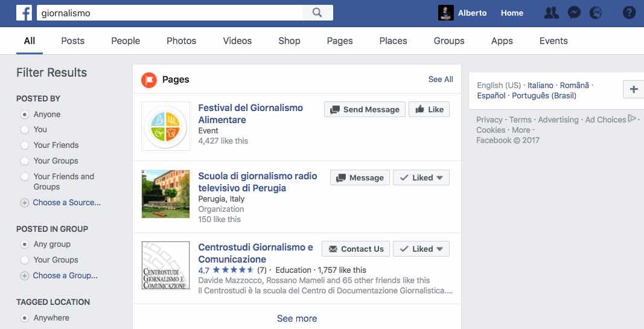Viewport: 644px width, 329px height.
Task: Open Scuola di giornalismo radio televisivo link
Action: (x=258, y=182)
